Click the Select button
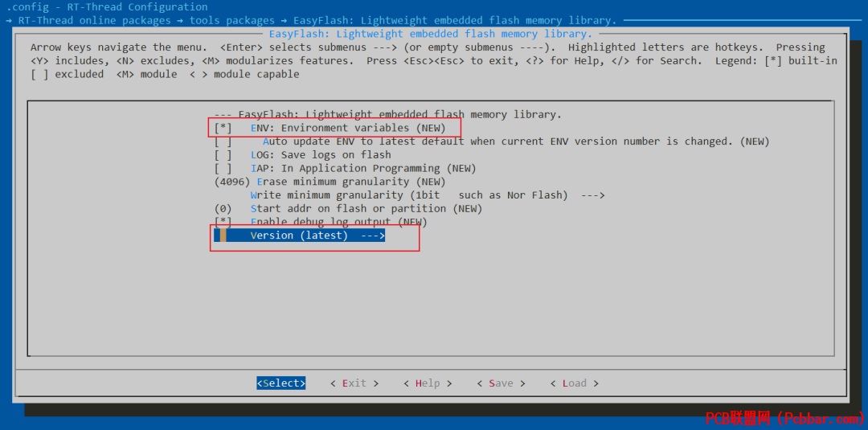This screenshot has height=430, width=868. [x=281, y=383]
